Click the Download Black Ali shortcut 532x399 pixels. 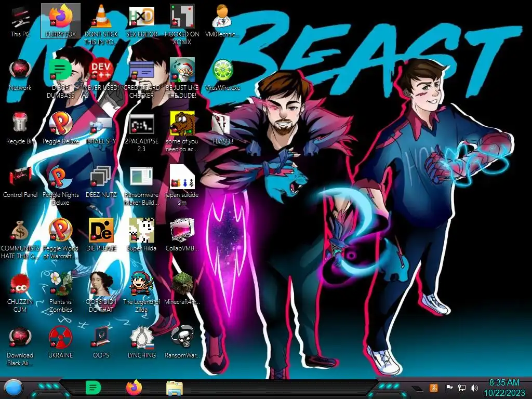click(x=20, y=347)
